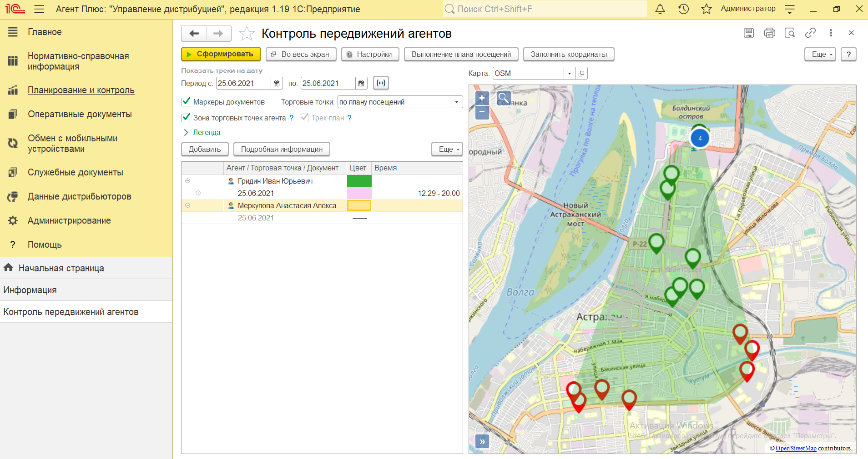The width and height of the screenshot is (868, 459).
Task: Click the map search magnifier icon
Action: pos(504,98)
